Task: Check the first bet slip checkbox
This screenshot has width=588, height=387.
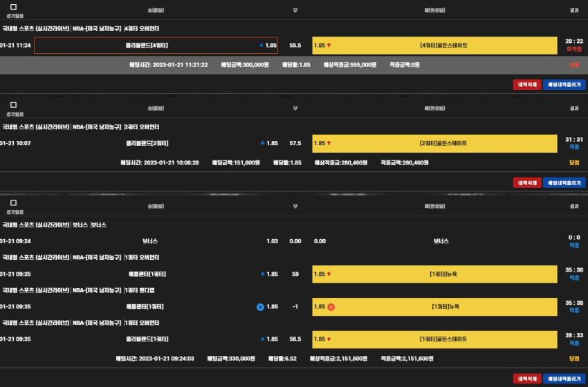Action: click(14, 7)
